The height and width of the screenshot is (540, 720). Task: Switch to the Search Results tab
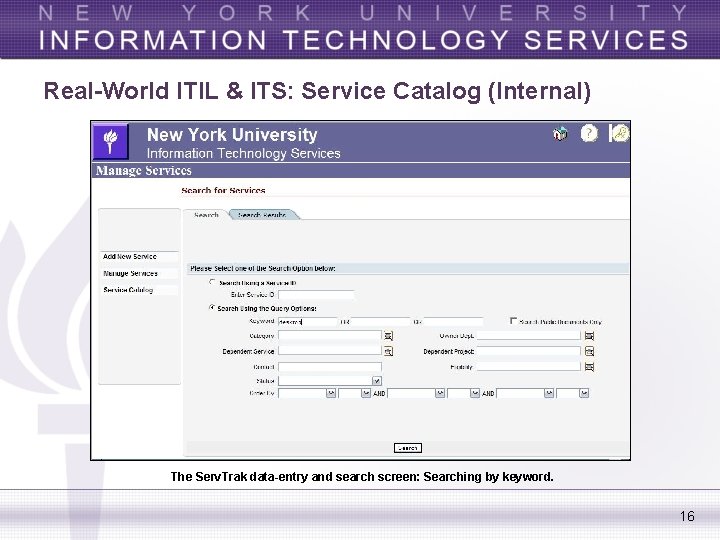click(x=262, y=215)
